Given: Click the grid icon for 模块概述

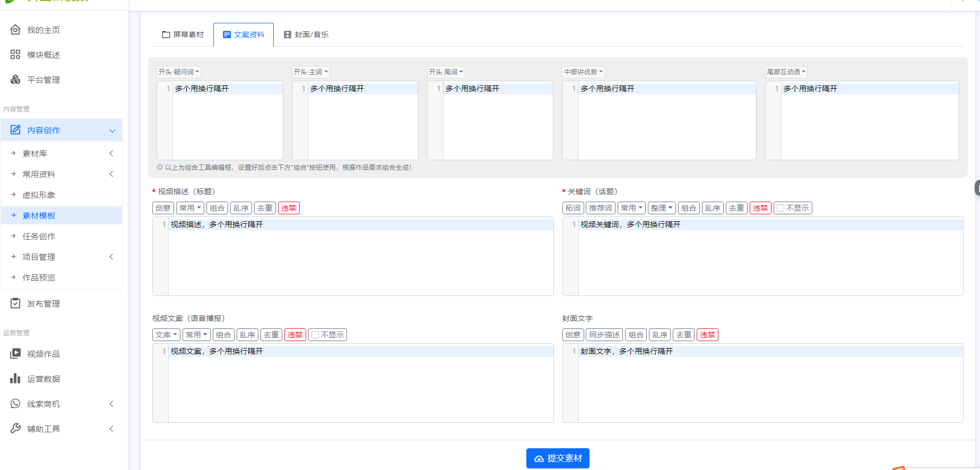Looking at the screenshot, I should [x=15, y=55].
